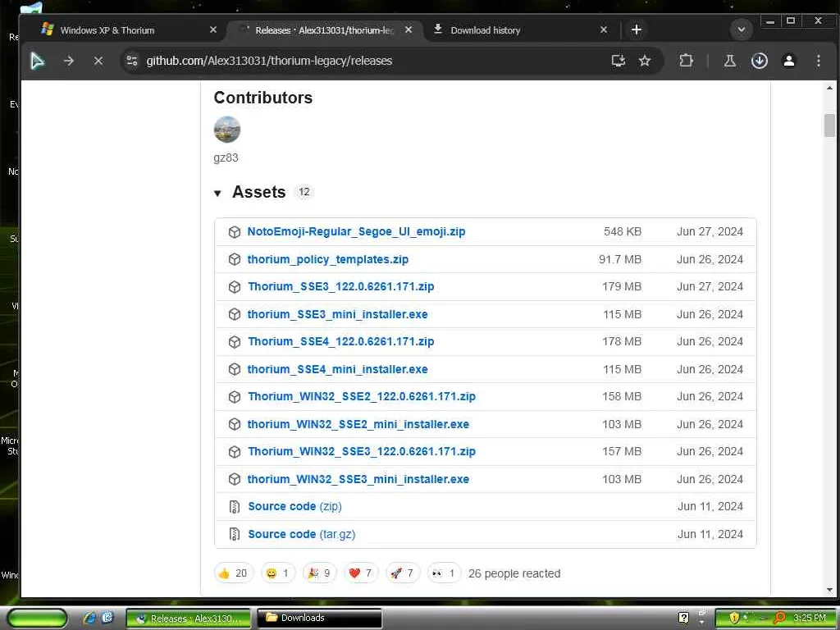
Task: Toggle the heart reaction with 7
Action: (x=361, y=573)
